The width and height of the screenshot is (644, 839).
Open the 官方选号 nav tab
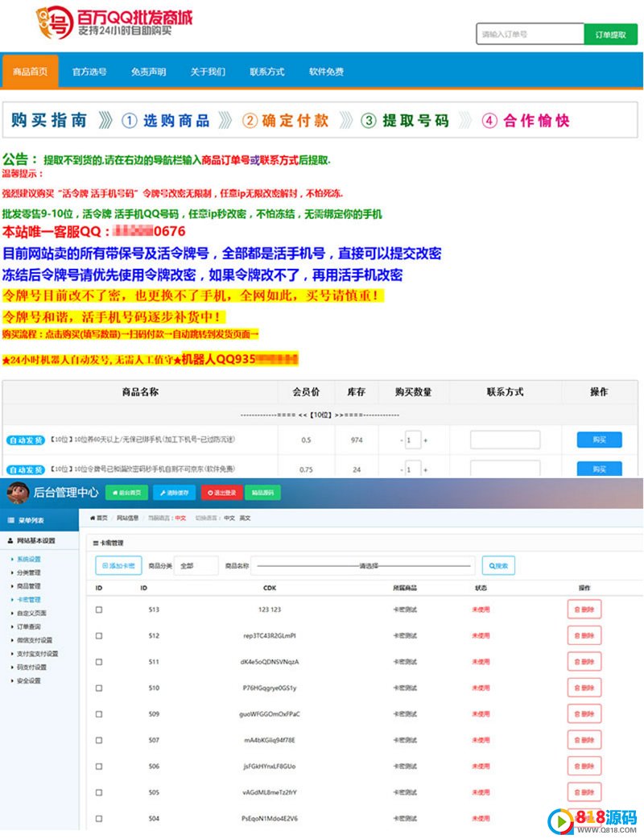[x=89, y=72]
